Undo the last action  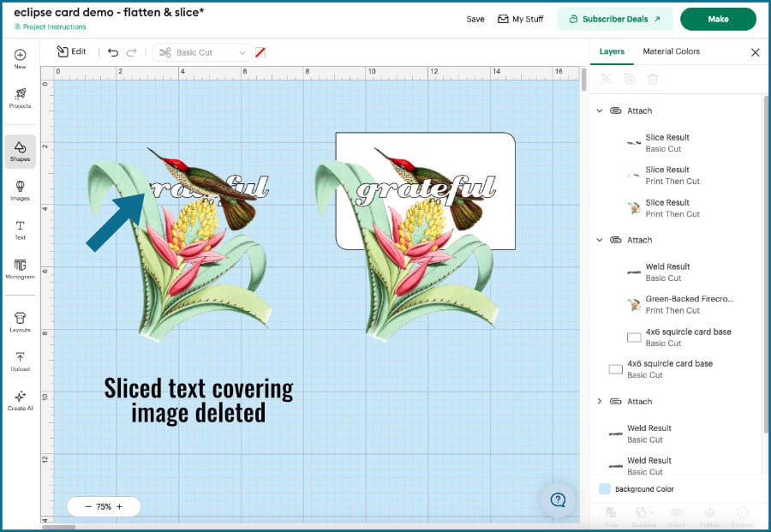[x=113, y=52]
